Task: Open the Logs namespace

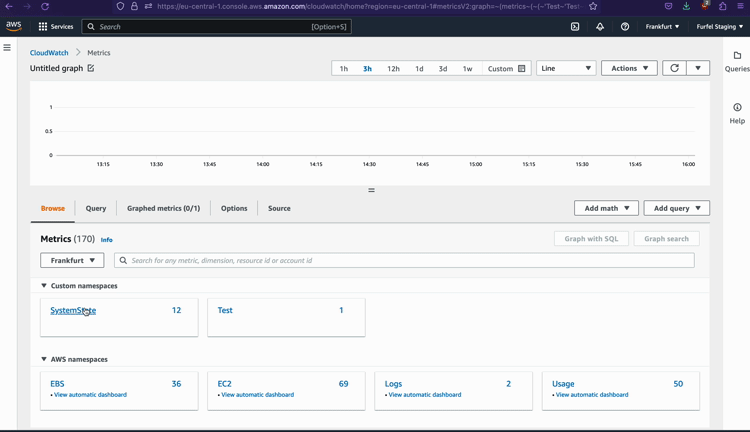Action: 393,384
